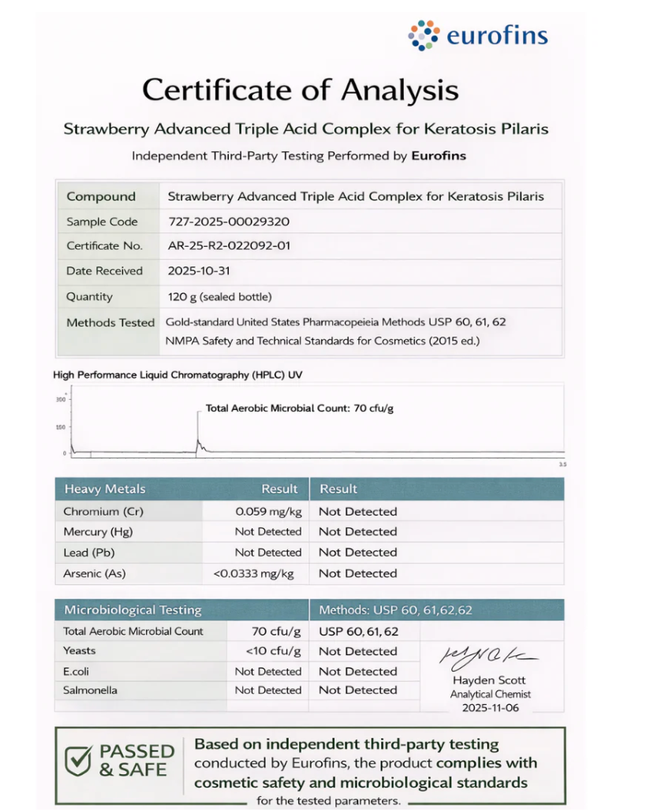Click the chromatogram peak annotation 70 cfu/g

click(x=300, y=408)
